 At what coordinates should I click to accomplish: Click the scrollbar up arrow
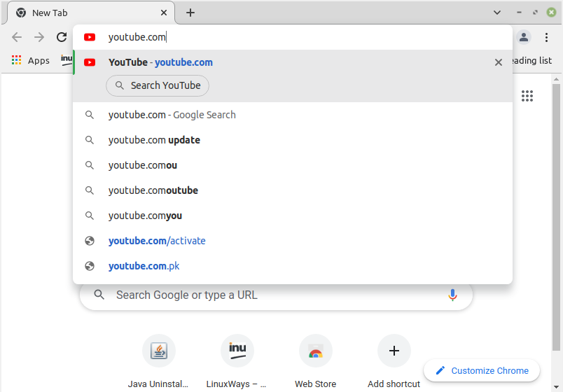point(556,79)
